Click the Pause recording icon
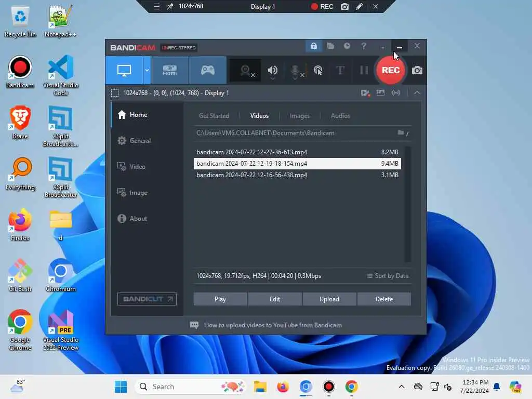Viewport: 532px width, 399px height. pos(364,70)
